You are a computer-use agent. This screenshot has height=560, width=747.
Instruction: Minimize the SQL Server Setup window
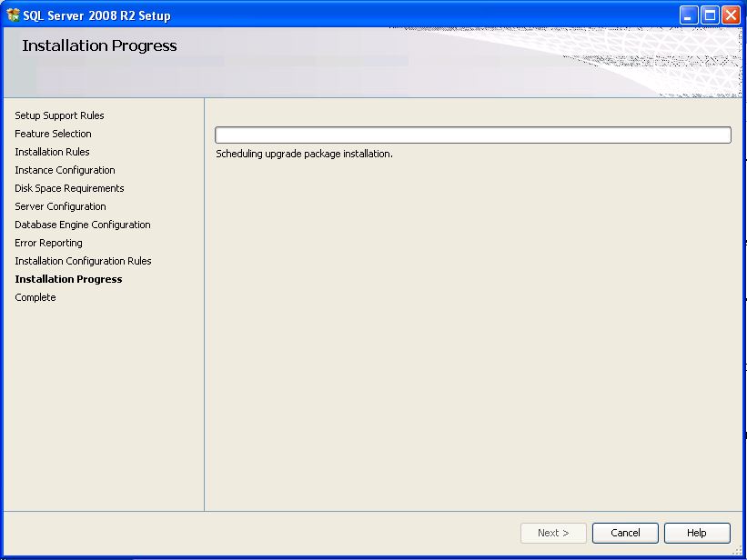point(689,15)
